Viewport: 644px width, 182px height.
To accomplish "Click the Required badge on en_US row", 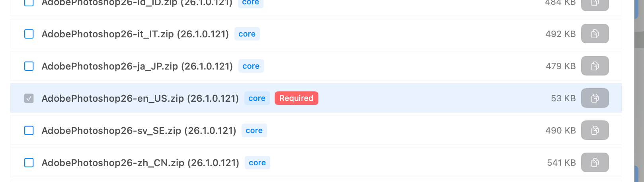I will (x=296, y=98).
